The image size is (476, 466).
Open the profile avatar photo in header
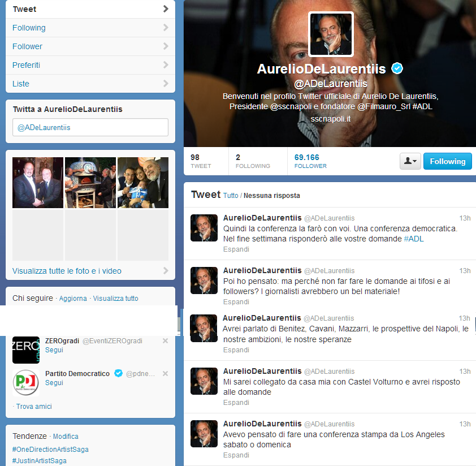331,34
